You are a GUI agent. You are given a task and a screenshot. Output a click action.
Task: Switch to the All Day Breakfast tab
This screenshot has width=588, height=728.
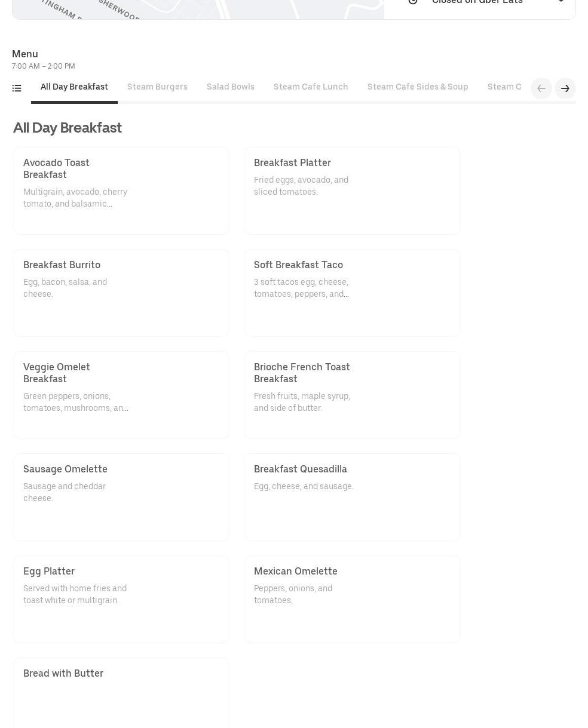point(74,87)
